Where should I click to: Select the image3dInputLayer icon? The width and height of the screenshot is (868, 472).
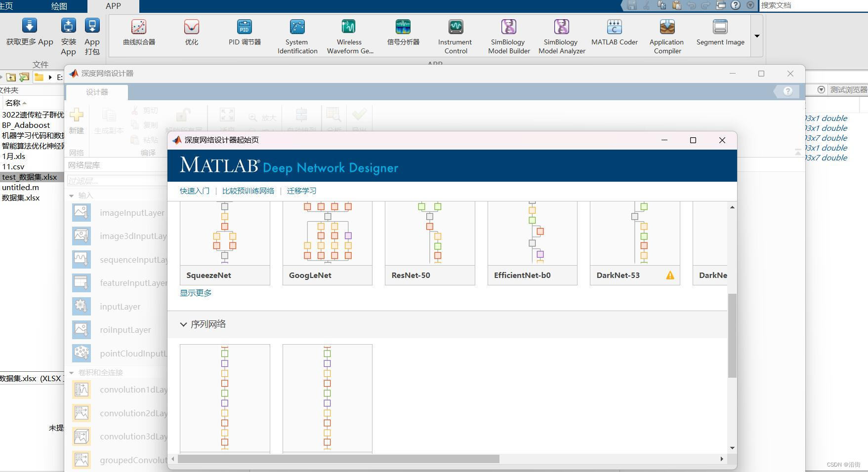pyautogui.click(x=82, y=236)
